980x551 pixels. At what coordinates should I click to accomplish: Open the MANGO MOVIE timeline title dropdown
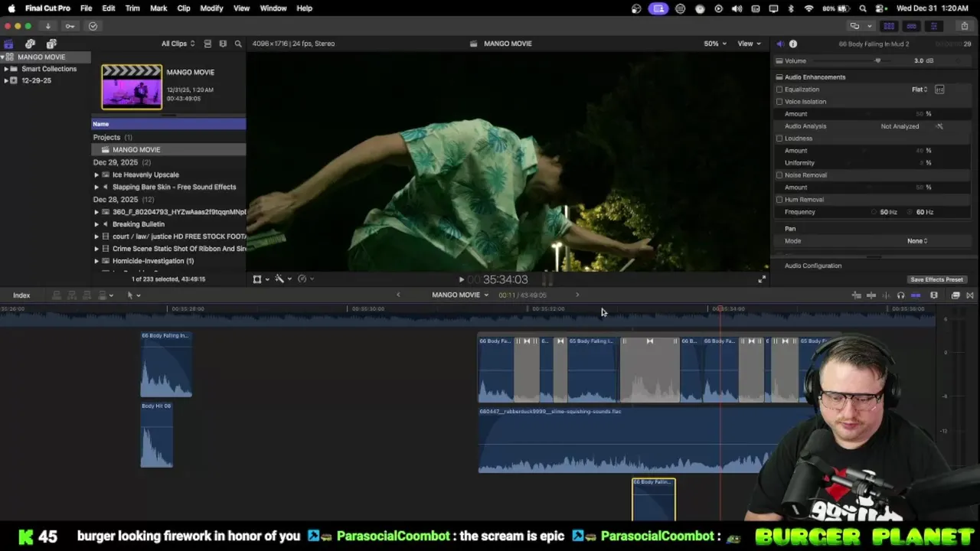(x=460, y=295)
